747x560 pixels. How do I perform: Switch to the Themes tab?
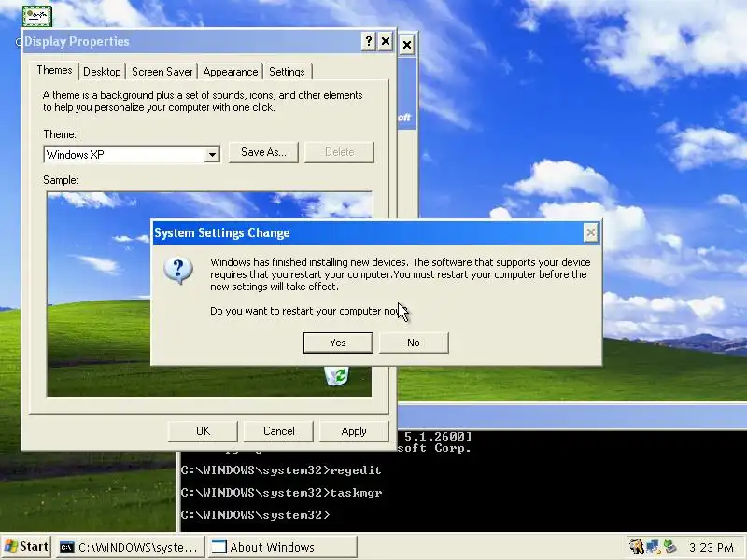[54, 71]
